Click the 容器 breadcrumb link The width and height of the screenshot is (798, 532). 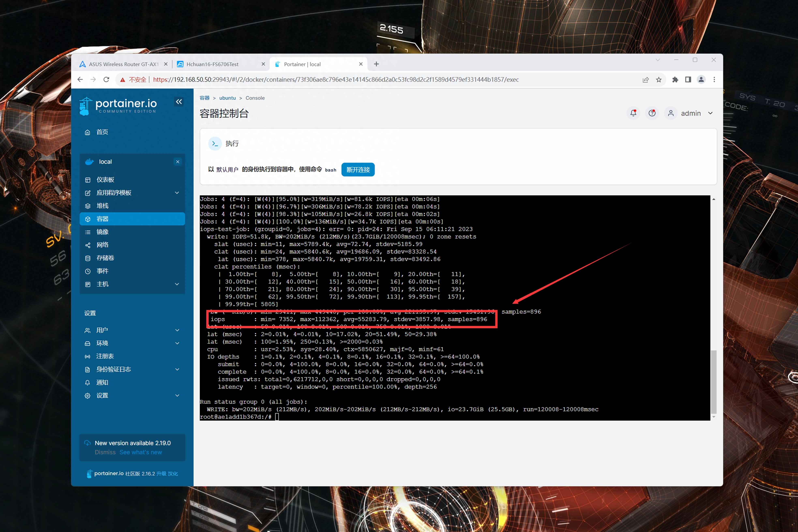tap(205, 98)
